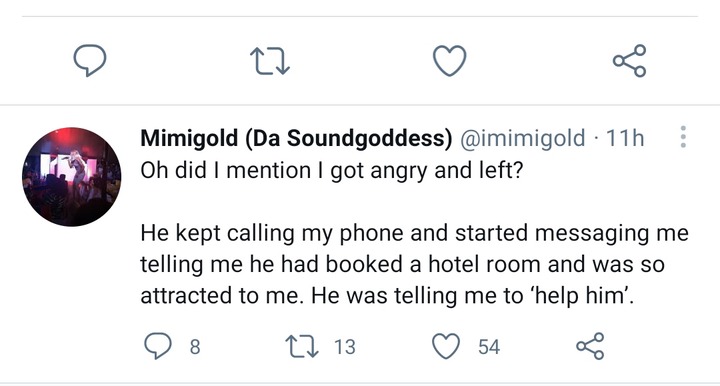
Task: Like the upper tweet with heart icon
Action: click(x=450, y=61)
